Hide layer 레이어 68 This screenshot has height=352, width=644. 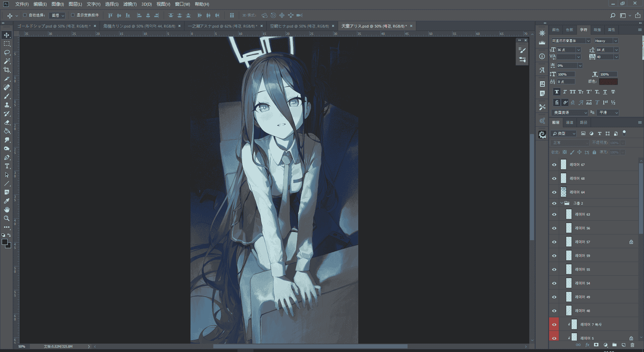click(x=554, y=178)
